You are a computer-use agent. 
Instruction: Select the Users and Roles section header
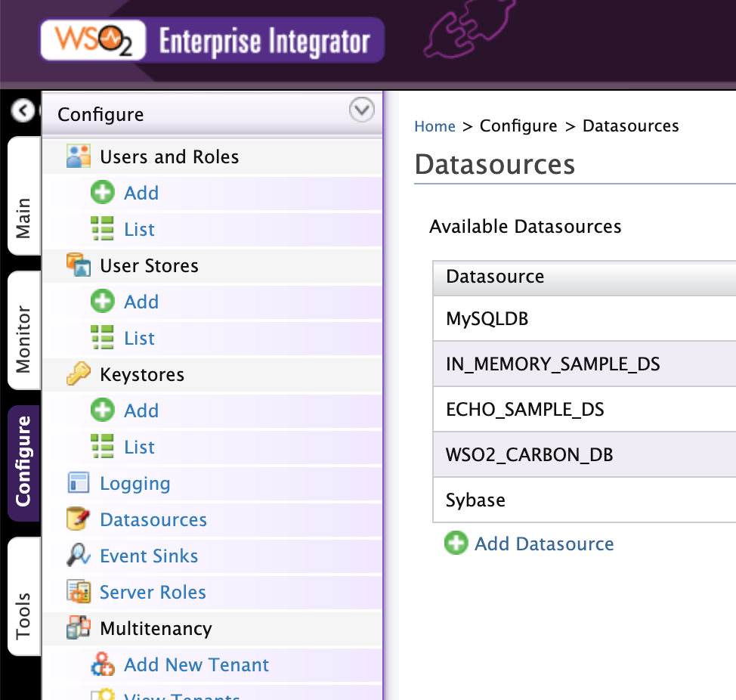pos(212,156)
